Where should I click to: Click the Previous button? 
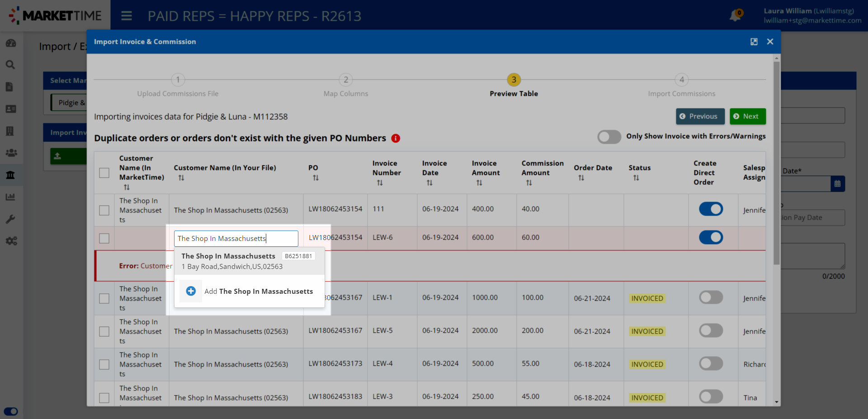click(x=700, y=116)
